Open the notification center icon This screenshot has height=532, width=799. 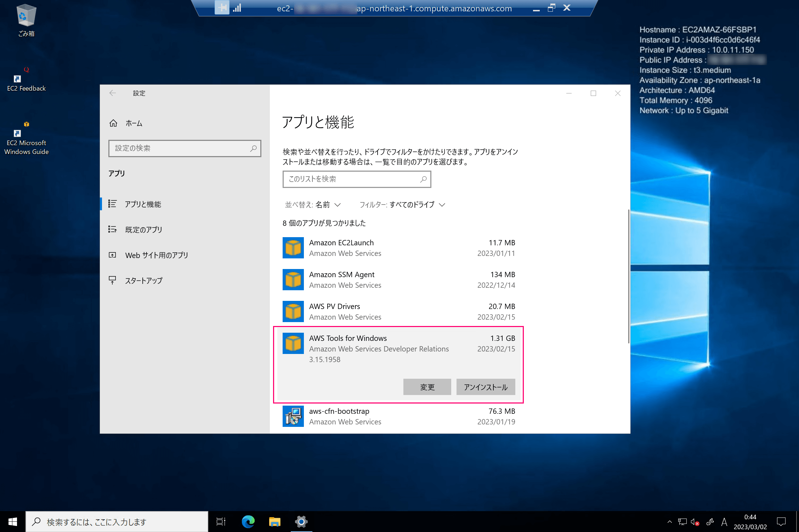tap(781, 522)
